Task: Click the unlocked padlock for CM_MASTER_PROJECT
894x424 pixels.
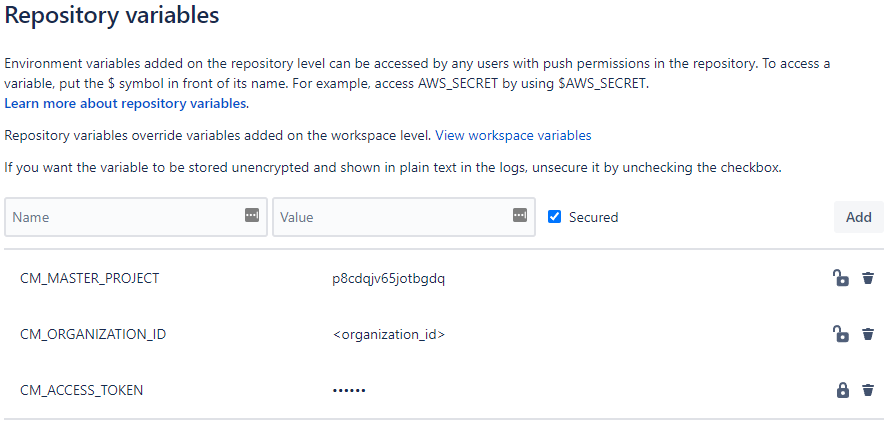Action: [x=842, y=278]
